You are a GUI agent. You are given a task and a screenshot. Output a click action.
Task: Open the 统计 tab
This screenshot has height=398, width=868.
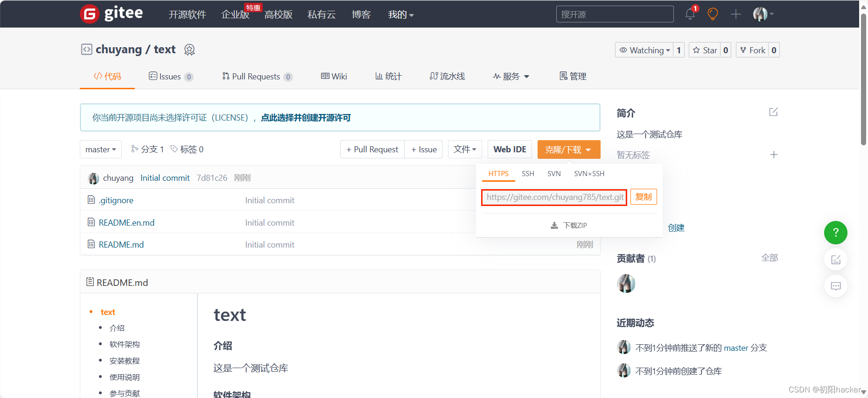pyautogui.click(x=388, y=76)
